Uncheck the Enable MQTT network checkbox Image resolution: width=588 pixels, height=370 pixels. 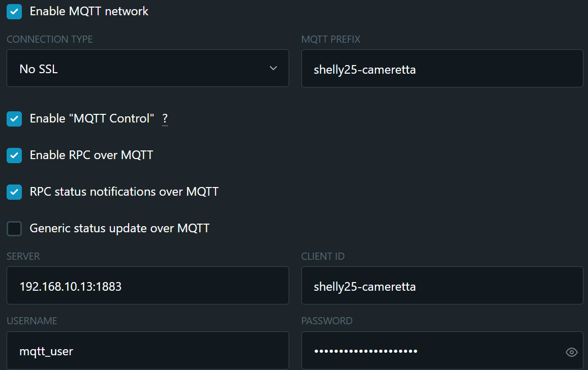pyautogui.click(x=14, y=12)
